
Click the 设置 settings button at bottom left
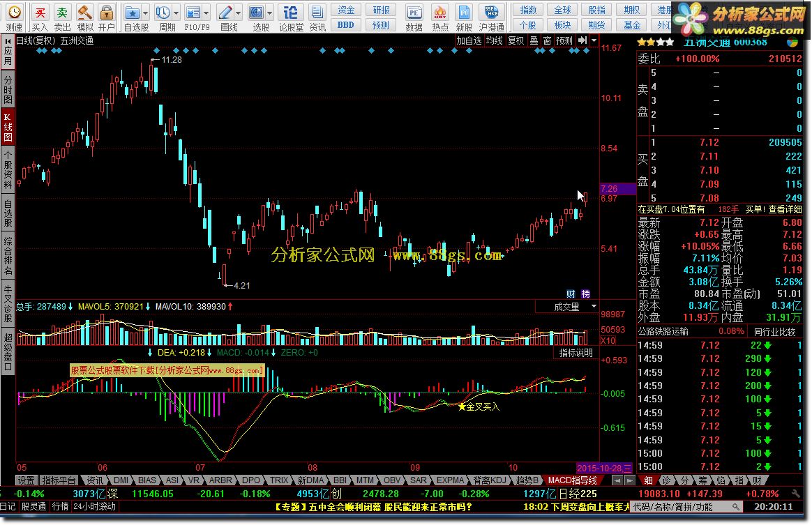(x=26, y=480)
